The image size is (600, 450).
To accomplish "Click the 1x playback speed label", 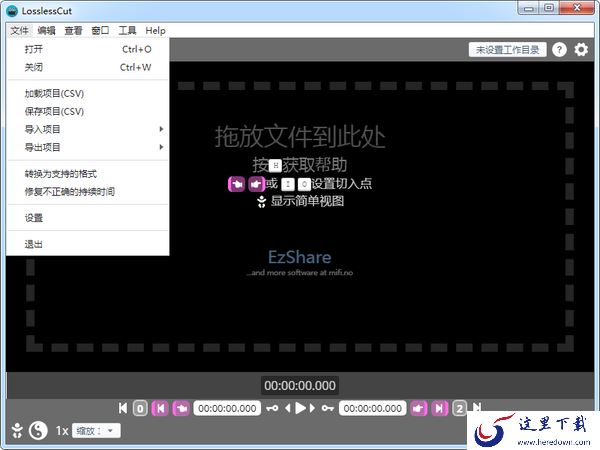I will [x=62, y=431].
